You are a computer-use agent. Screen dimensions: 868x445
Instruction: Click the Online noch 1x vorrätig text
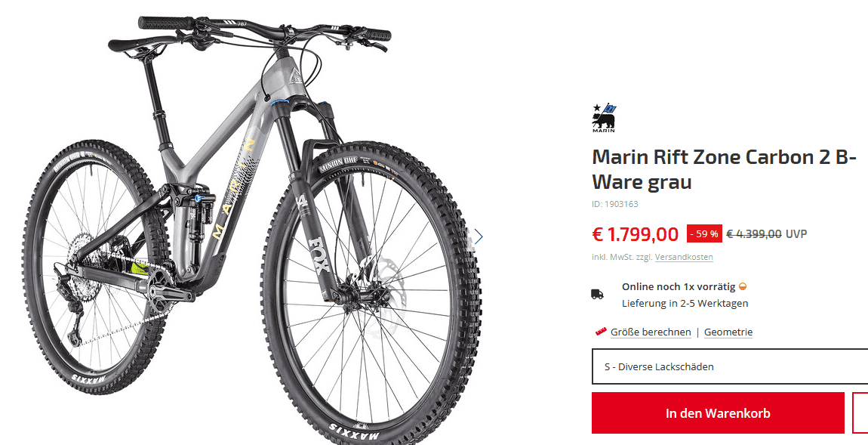(678, 287)
